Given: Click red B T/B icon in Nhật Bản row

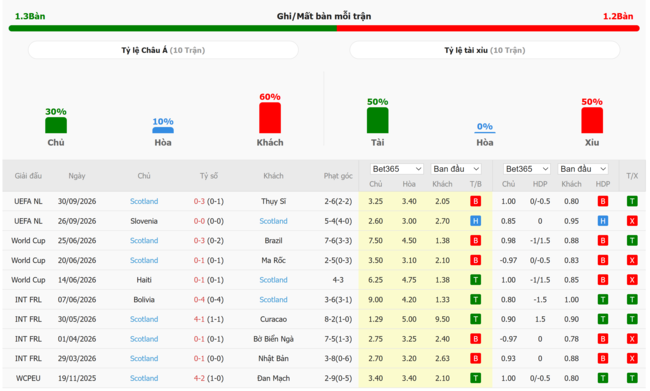Looking at the screenshot, I should pos(475,358).
